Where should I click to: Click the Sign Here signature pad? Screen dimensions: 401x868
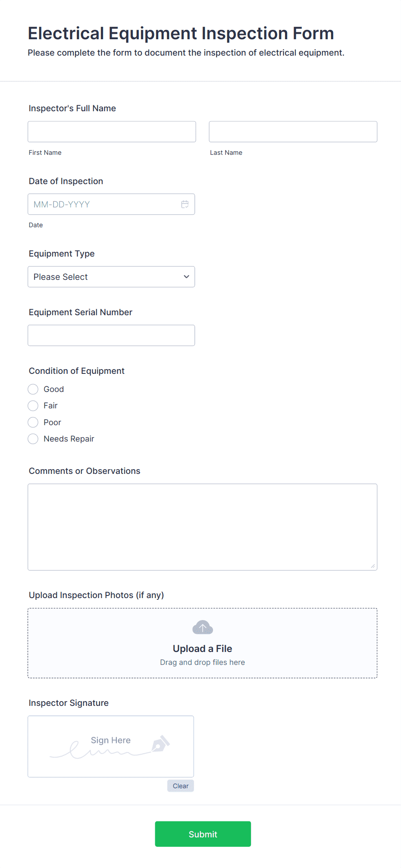110,746
